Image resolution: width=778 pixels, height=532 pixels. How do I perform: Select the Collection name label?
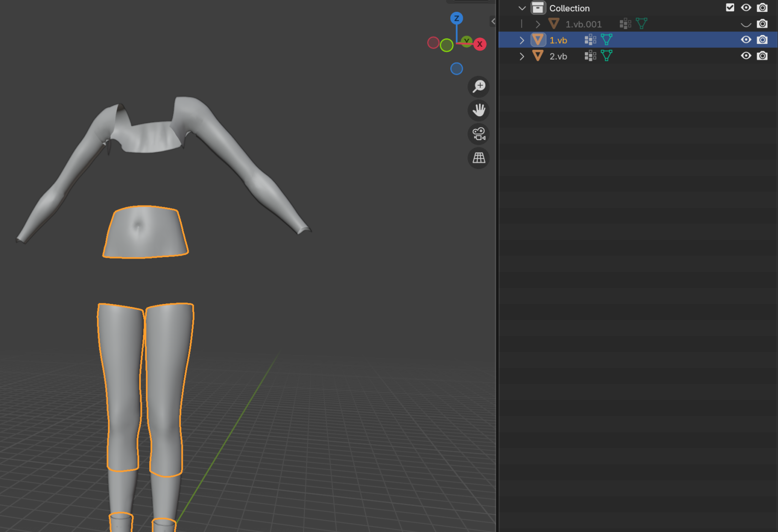(x=570, y=8)
